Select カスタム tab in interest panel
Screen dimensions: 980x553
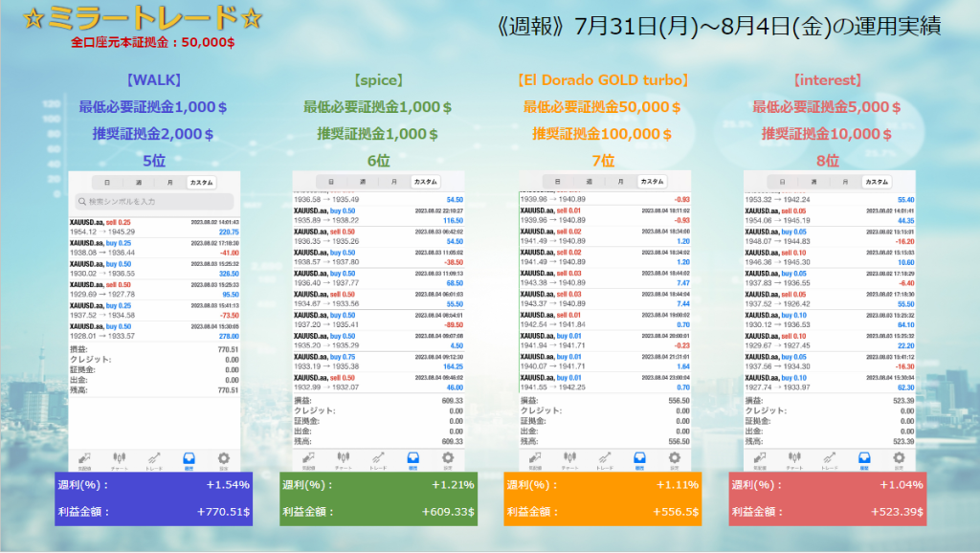click(877, 182)
